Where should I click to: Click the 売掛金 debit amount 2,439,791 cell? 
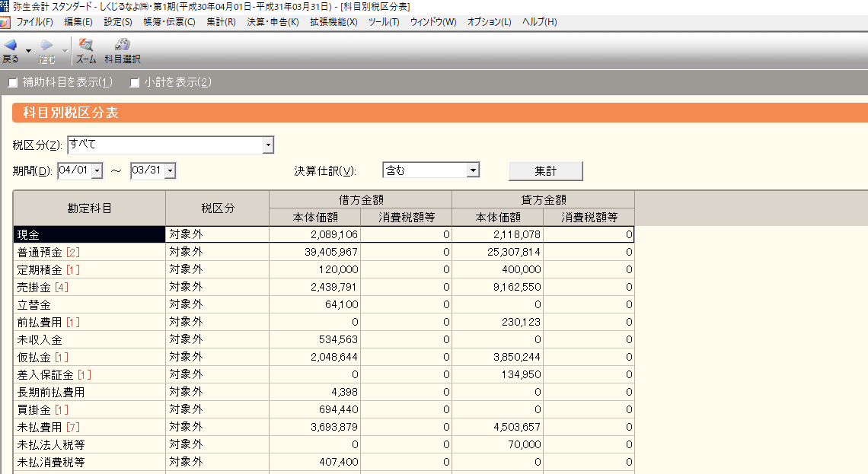pyautogui.click(x=314, y=287)
